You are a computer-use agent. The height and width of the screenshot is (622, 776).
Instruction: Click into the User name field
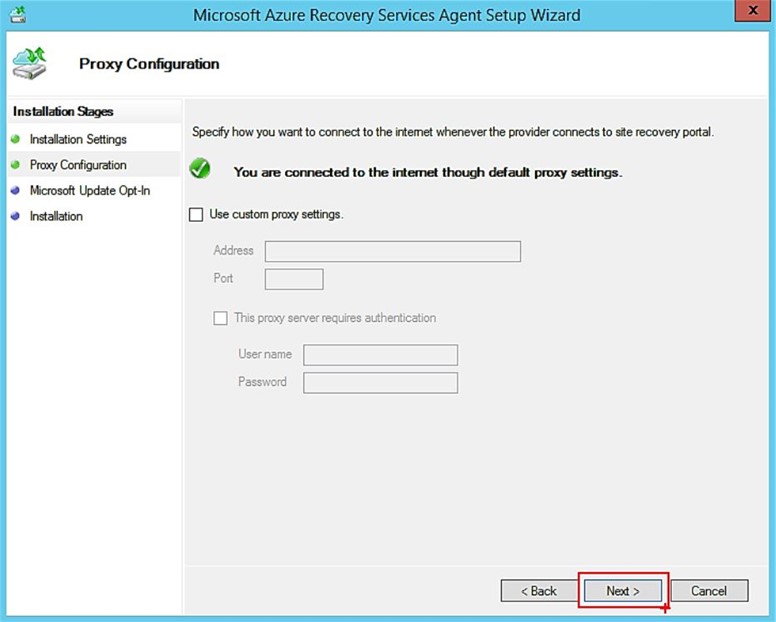pos(380,355)
